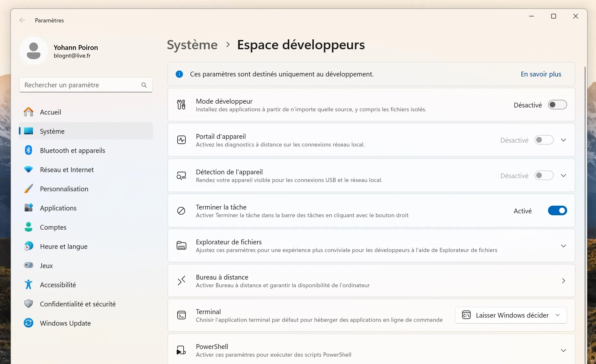Click the Espace développeurs heading
This screenshot has width=596, height=364.
click(x=301, y=45)
